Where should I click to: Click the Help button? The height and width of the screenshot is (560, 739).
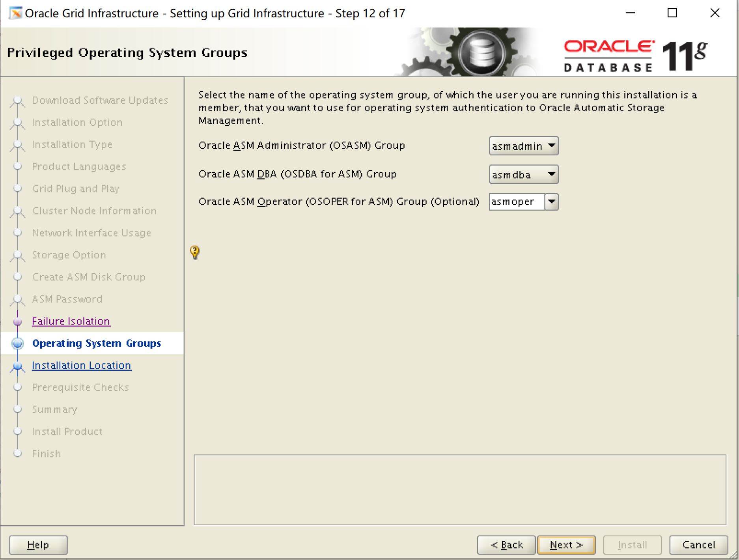38,545
